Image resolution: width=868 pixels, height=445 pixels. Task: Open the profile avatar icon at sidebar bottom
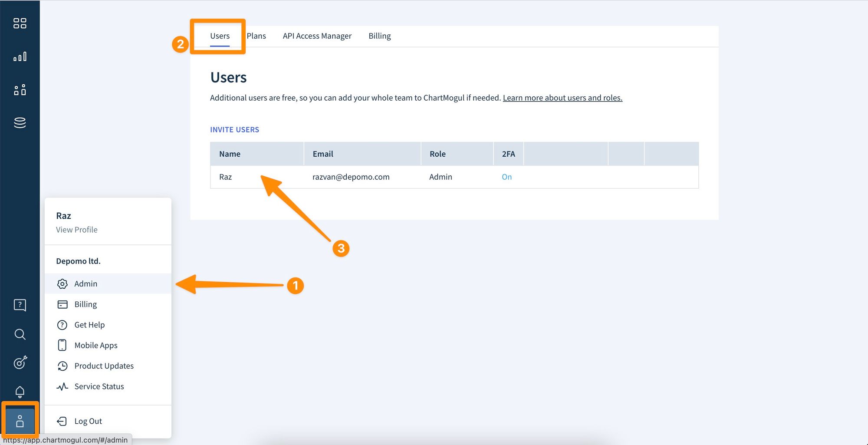point(20,420)
